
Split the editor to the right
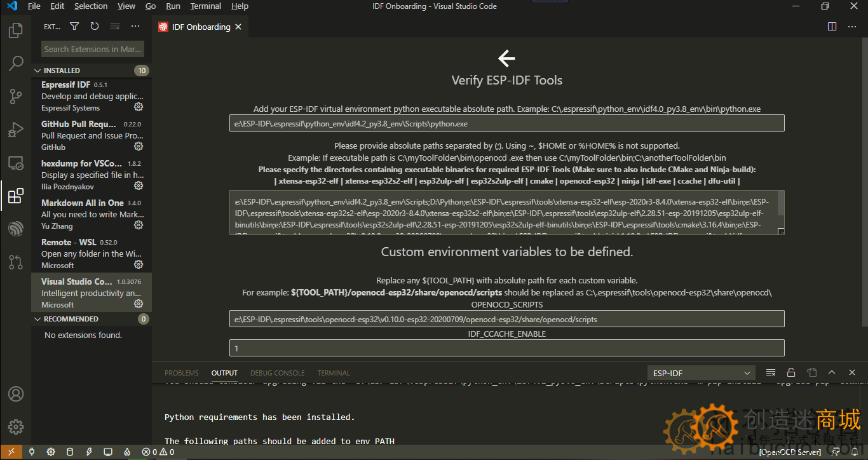[832, 27]
